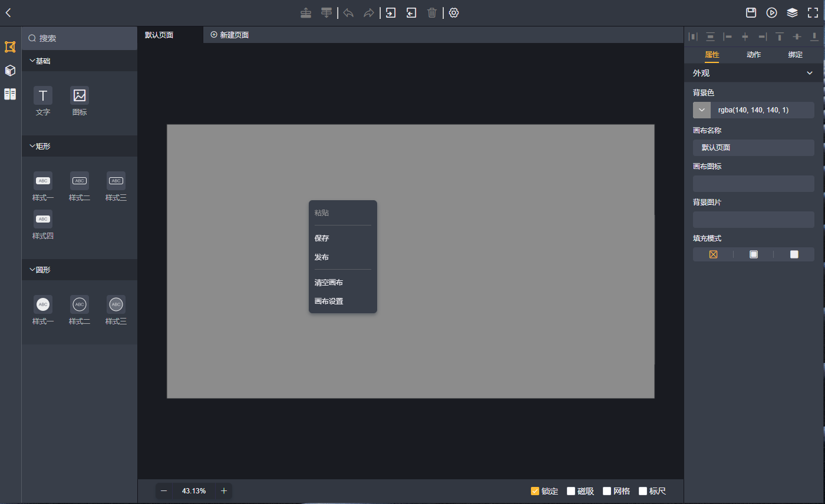Click the 搜索 search field
This screenshot has height=504, width=825.
click(x=80, y=38)
